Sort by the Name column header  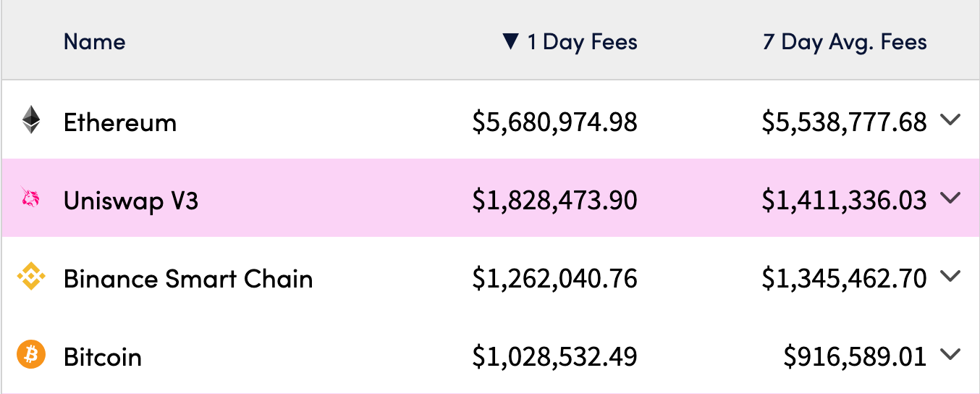point(94,42)
